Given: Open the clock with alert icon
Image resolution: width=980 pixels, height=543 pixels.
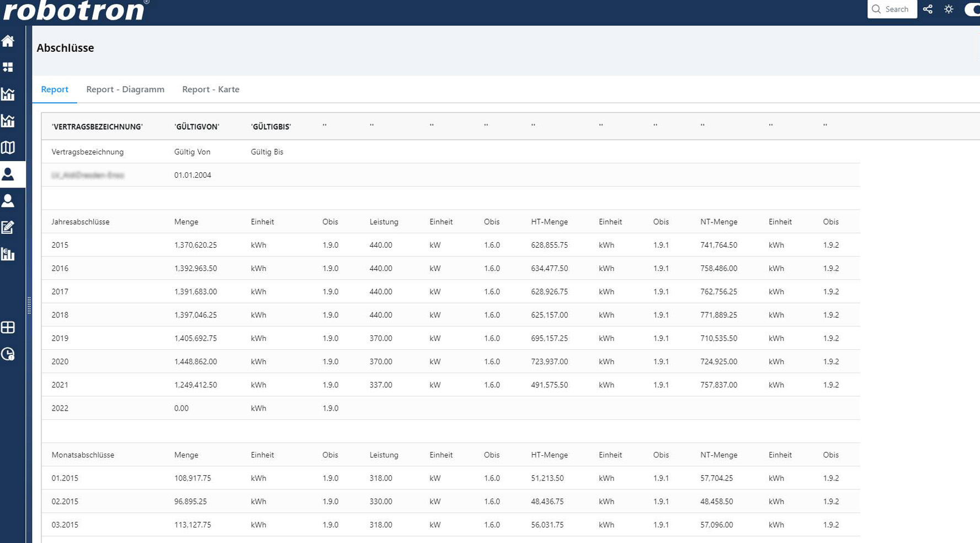Looking at the screenshot, I should [8, 354].
